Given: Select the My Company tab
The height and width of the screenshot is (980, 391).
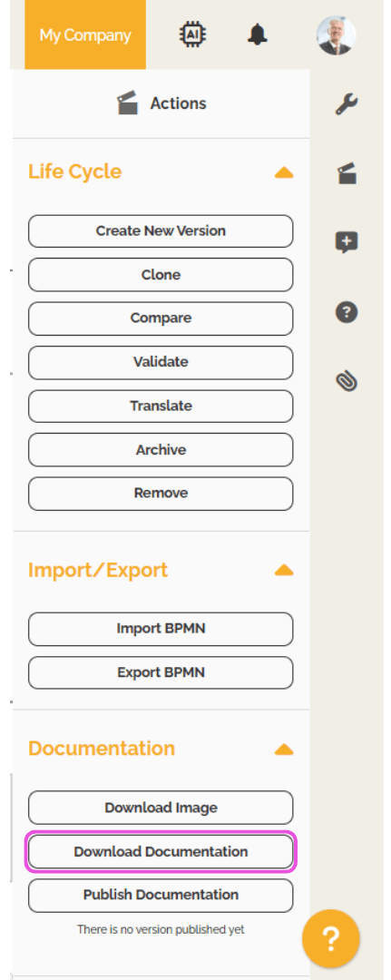Looking at the screenshot, I should tap(85, 35).
